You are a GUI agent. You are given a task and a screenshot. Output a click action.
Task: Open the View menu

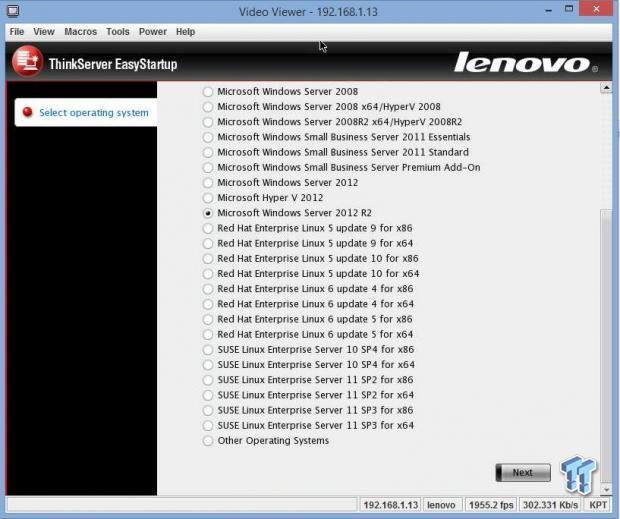[44, 32]
